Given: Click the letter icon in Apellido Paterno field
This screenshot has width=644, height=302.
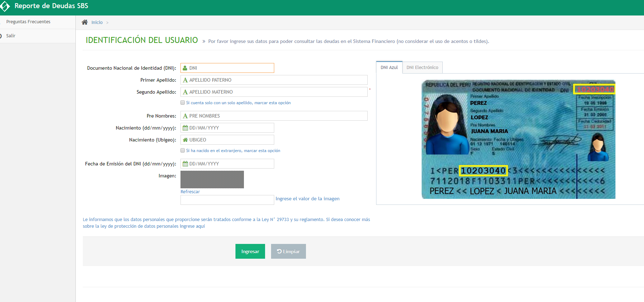Looking at the screenshot, I should 185,80.
